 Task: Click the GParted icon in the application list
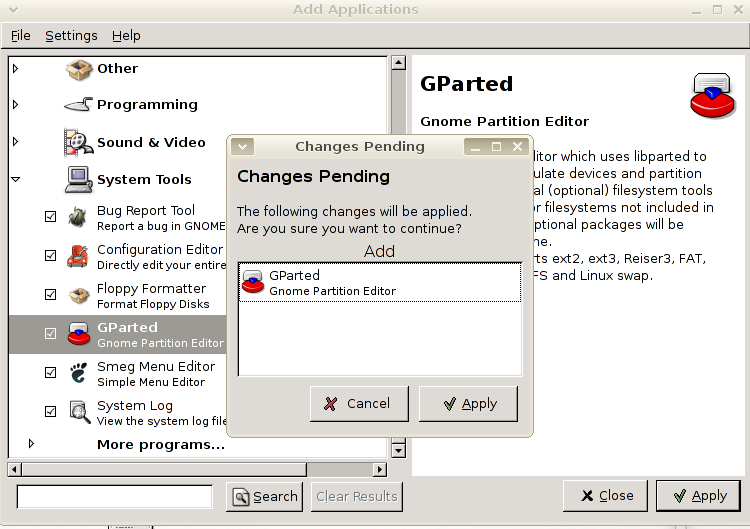[x=79, y=334]
